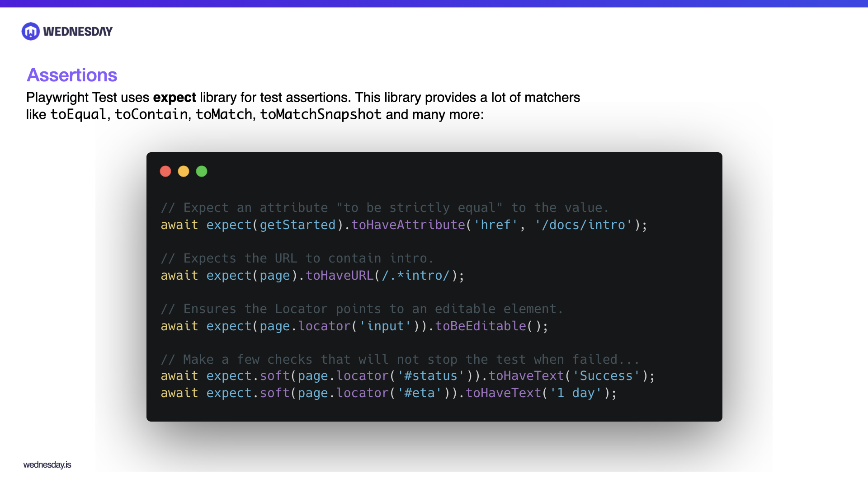Screen dimensions: 868x488
Task: Click comment Make a few checks
Action: click(400, 359)
